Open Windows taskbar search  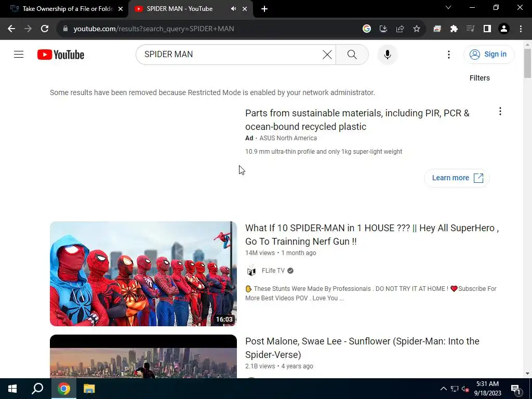pos(37,389)
